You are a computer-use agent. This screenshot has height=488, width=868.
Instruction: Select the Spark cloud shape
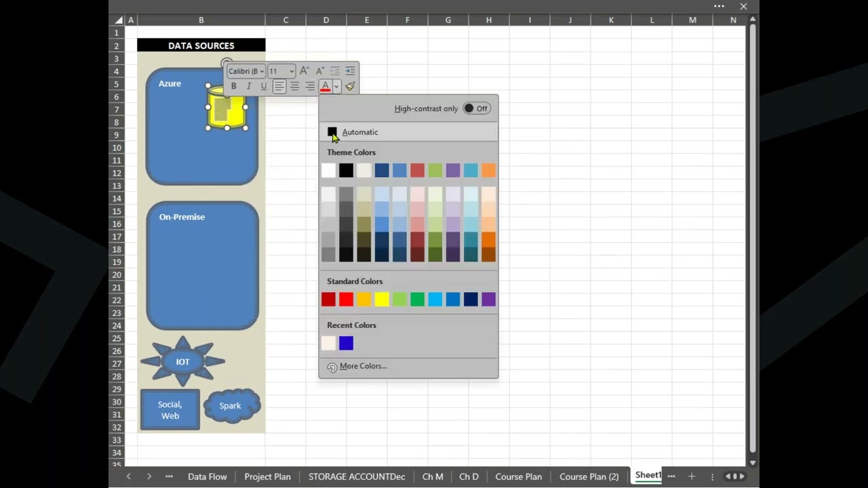point(232,405)
